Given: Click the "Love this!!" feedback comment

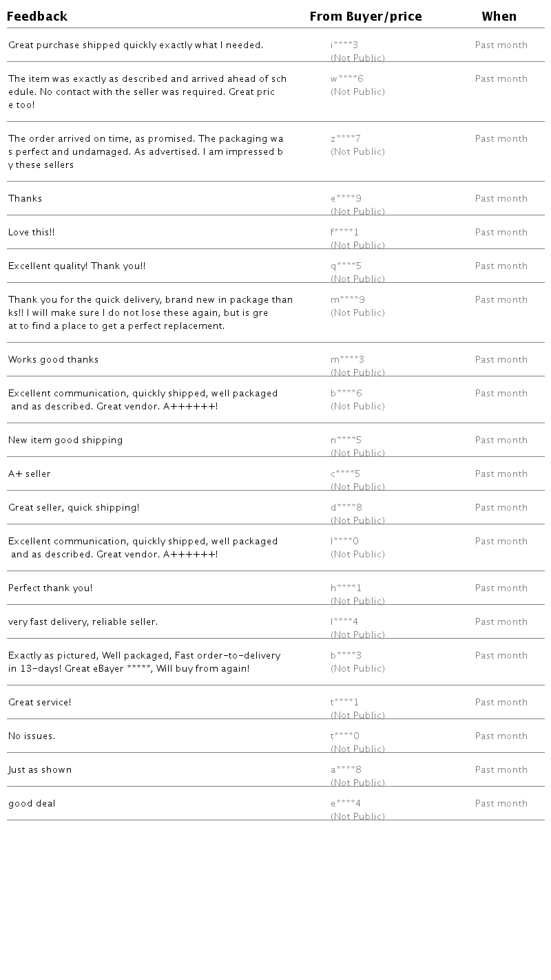Looking at the screenshot, I should [32, 233].
